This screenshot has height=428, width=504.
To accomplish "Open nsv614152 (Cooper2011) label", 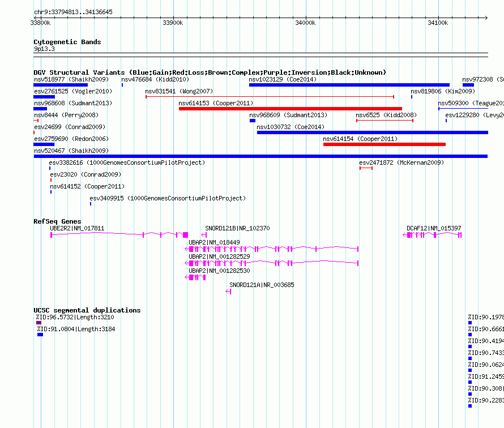I will pyautogui.click(x=87, y=186).
